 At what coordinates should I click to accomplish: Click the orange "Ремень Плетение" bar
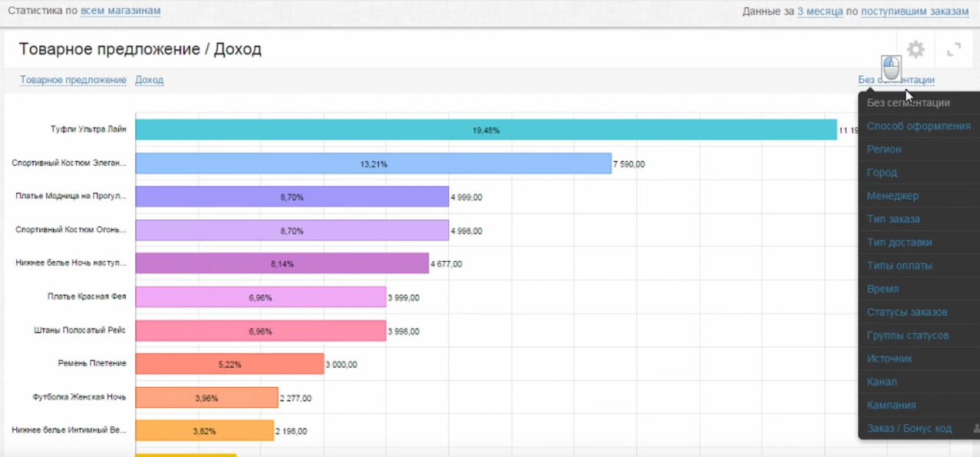click(x=229, y=364)
